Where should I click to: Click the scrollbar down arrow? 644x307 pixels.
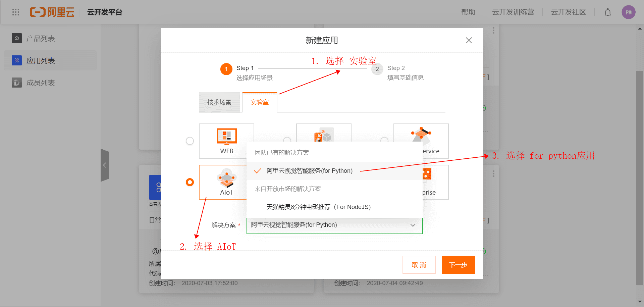tap(640, 302)
